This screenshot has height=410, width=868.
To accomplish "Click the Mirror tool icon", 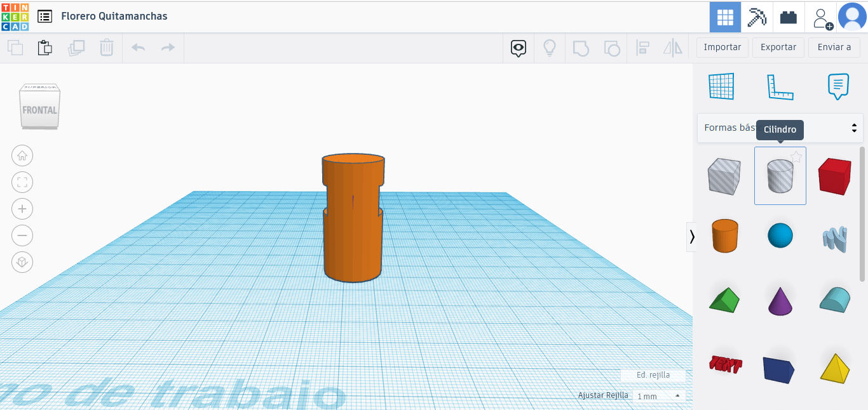I will coord(673,48).
